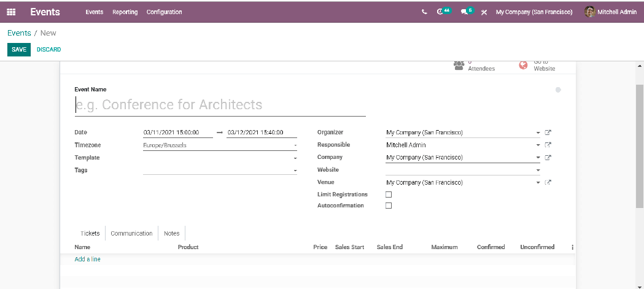Click the end date field 03/12/2021
The image size is (644, 289).
[x=262, y=133]
